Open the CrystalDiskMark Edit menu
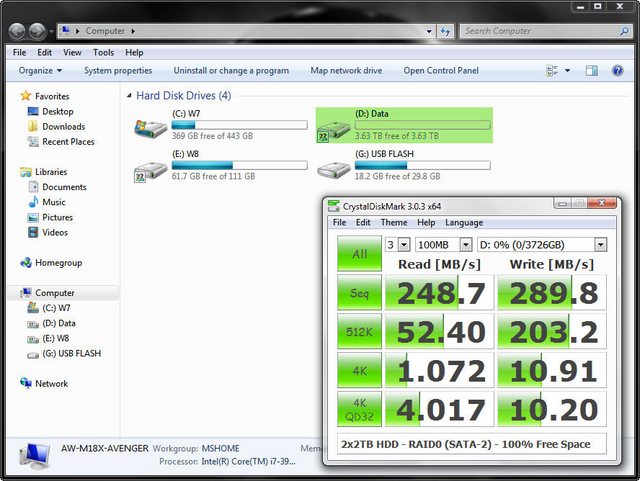 click(x=363, y=223)
